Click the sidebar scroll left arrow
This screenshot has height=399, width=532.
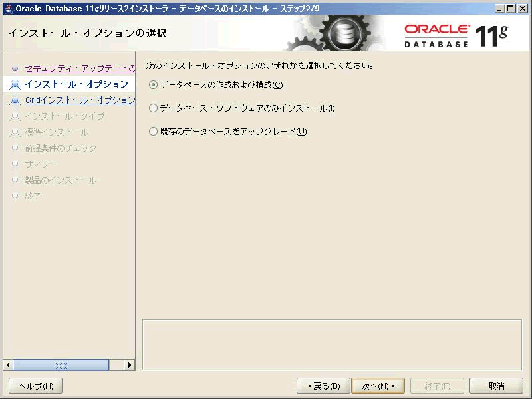pos(8,365)
